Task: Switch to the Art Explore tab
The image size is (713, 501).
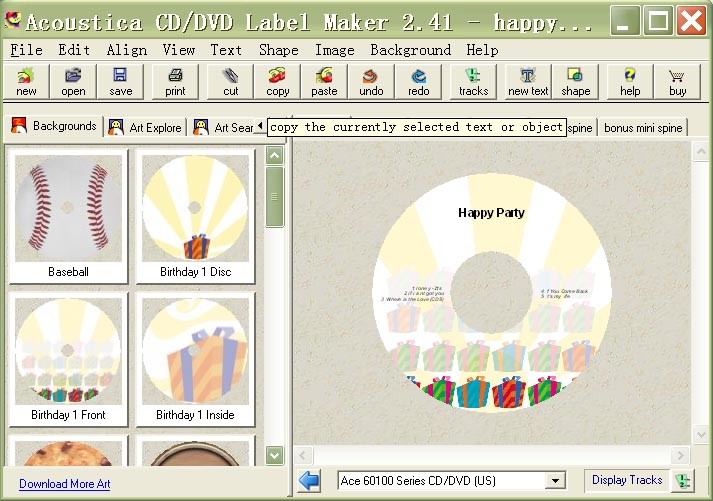Action: 146,127
